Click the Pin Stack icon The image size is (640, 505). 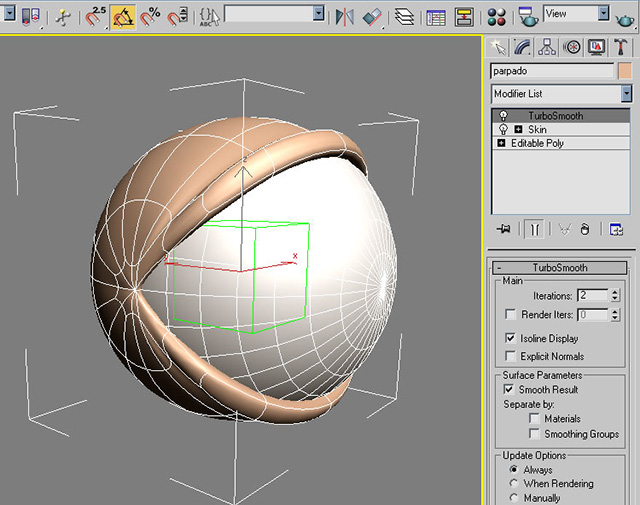[x=503, y=229]
